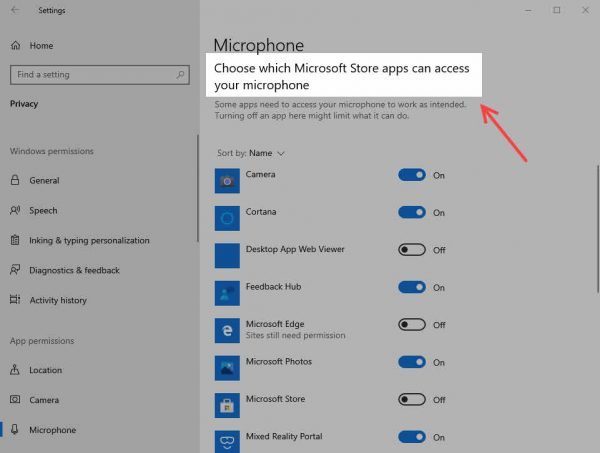Screen dimensions: 600x453
Task: Open Location app permissions
Action: pos(45,370)
